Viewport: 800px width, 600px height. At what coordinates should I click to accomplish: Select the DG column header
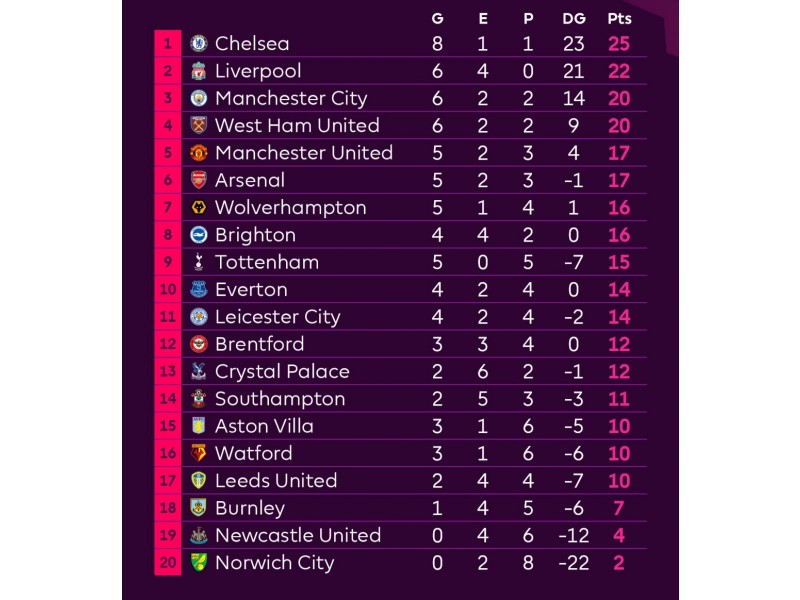pos(574,19)
